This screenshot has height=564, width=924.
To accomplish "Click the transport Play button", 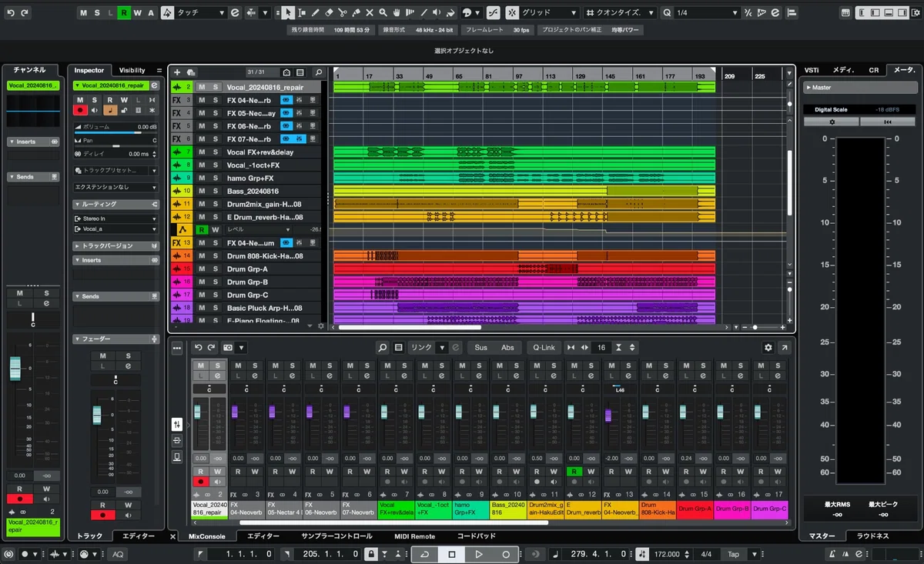I will coord(478,554).
